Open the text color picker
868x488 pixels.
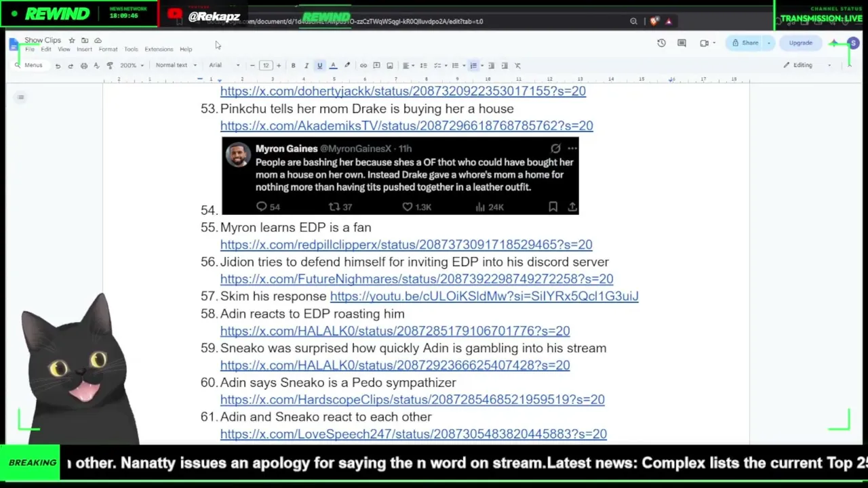[x=333, y=66]
